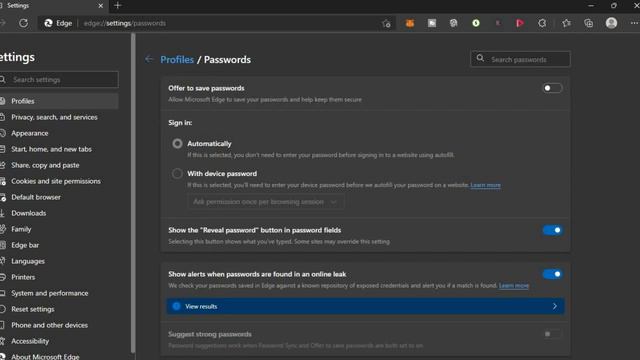Image resolution: width=640 pixels, height=360 pixels.
Task: Click the Search passwords field
Action: point(520,59)
